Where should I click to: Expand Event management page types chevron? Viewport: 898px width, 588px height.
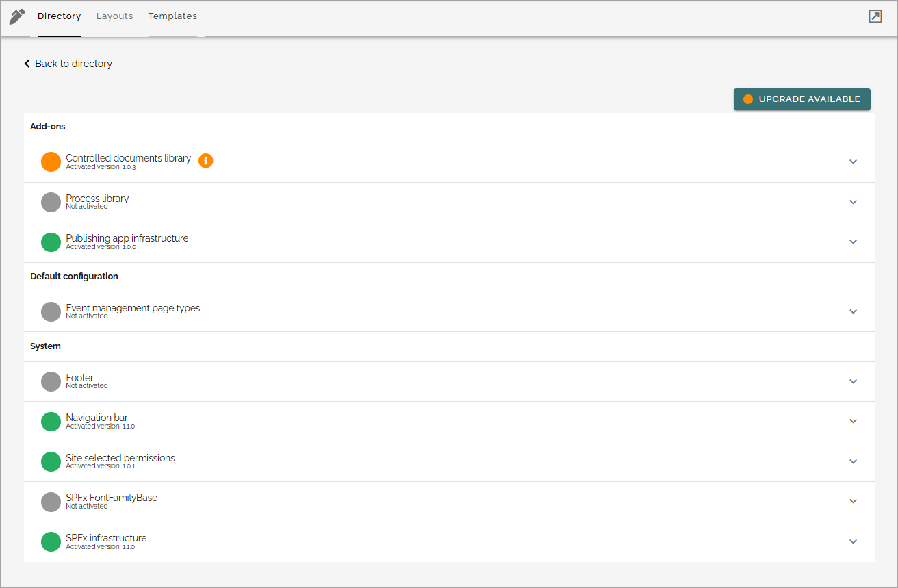(853, 311)
